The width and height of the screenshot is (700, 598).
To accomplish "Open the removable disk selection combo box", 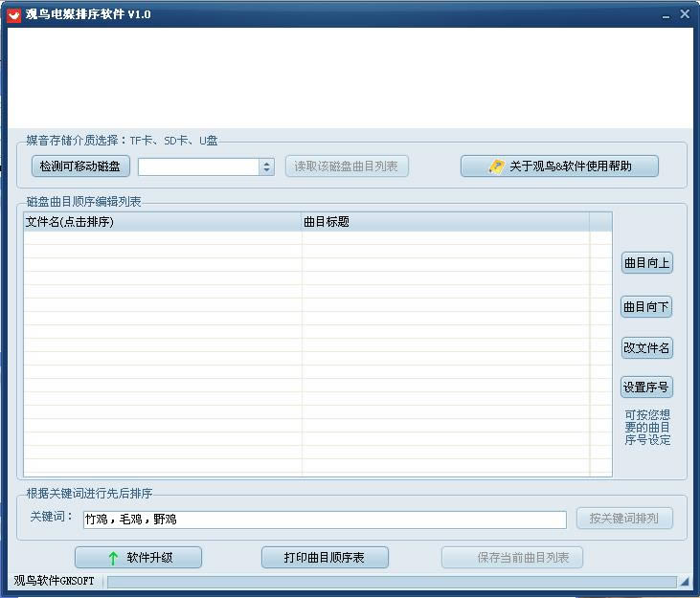I will [199, 166].
